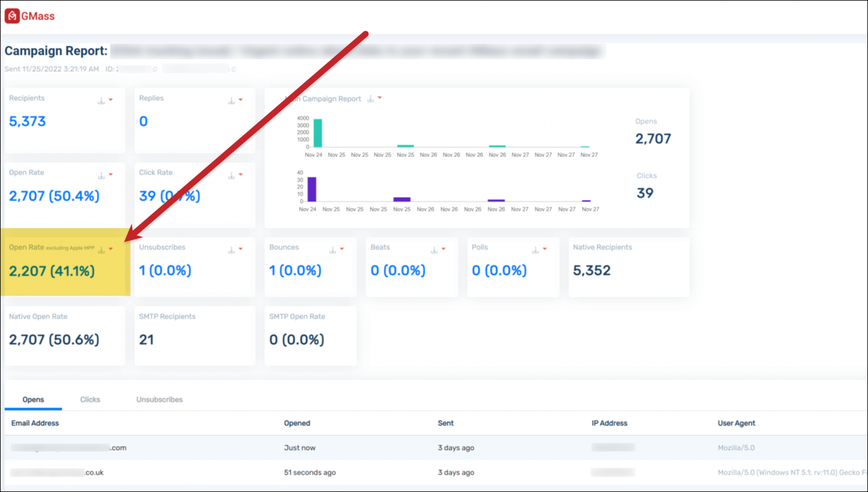Click the Open Rate download icon
The image size is (868, 492).
[x=101, y=176]
